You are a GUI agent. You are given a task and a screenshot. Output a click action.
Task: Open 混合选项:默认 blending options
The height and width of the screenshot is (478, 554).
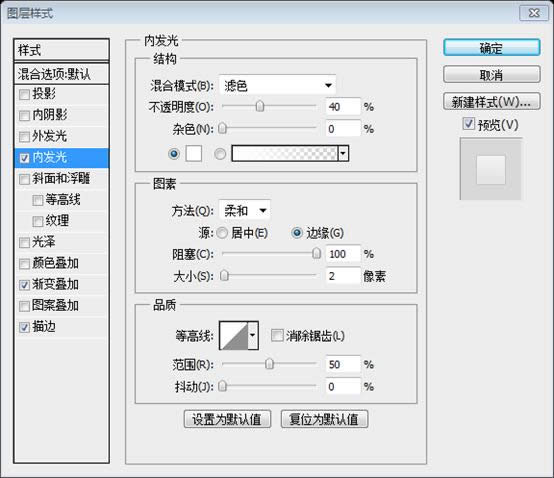tap(61, 74)
